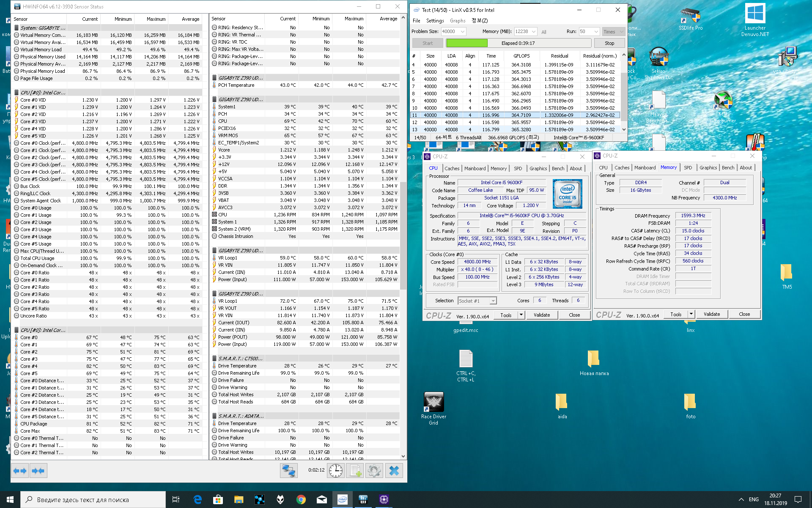Viewport: 812px width, 508px height.
Task: Click the LinX green progress bar
Action: pyautogui.click(x=467, y=43)
